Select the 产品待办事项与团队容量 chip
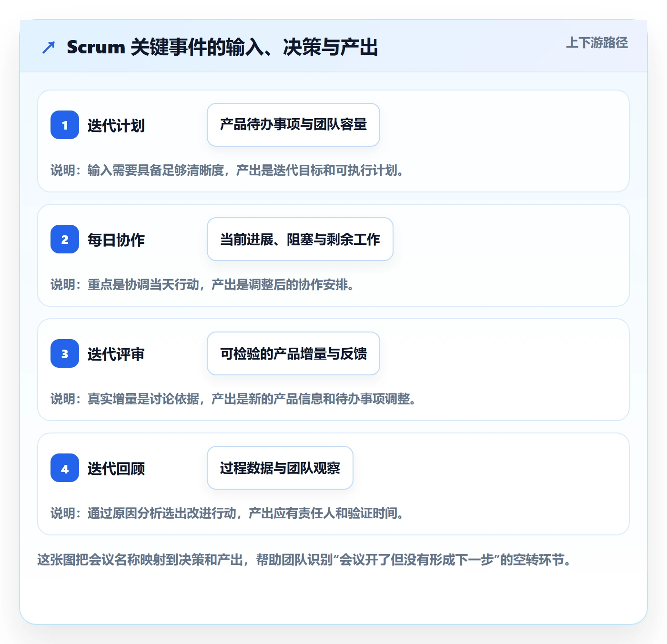This screenshot has height=644, width=667. pos(293,125)
